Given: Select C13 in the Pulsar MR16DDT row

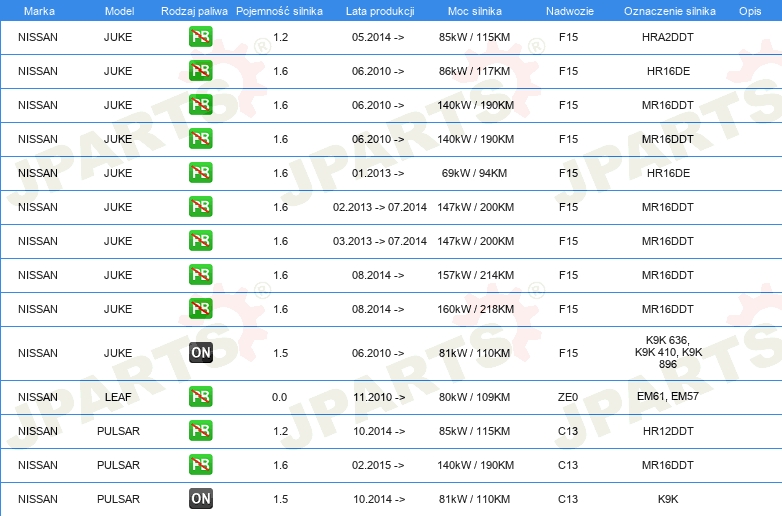Looking at the screenshot, I should [x=568, y=465].
